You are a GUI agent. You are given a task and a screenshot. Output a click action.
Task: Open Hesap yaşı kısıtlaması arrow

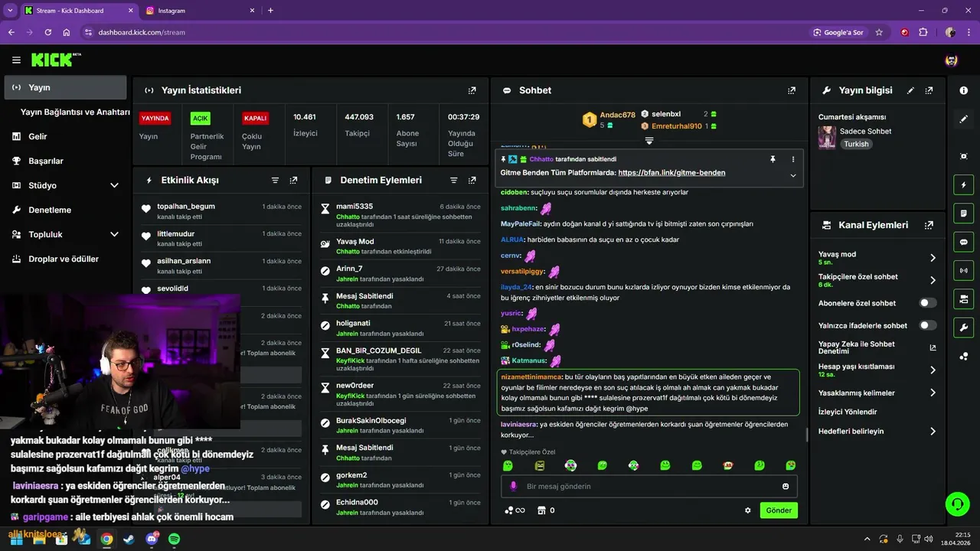coord(933,370)
